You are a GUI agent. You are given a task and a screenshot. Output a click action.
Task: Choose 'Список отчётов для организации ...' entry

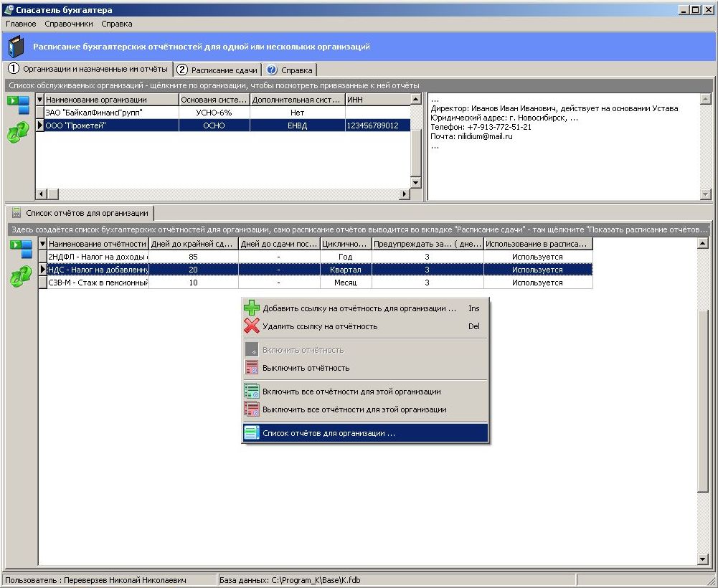[x=329, y=433]
